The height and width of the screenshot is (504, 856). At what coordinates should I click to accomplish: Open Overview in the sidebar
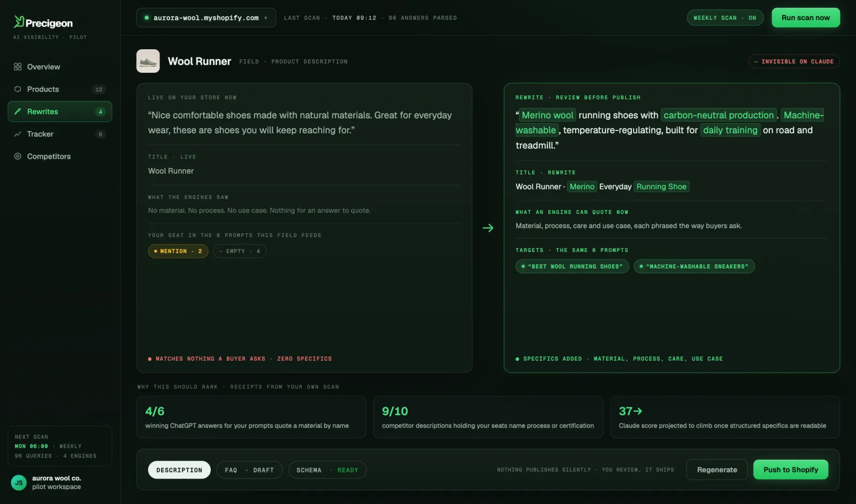click(x=60, y=67)
